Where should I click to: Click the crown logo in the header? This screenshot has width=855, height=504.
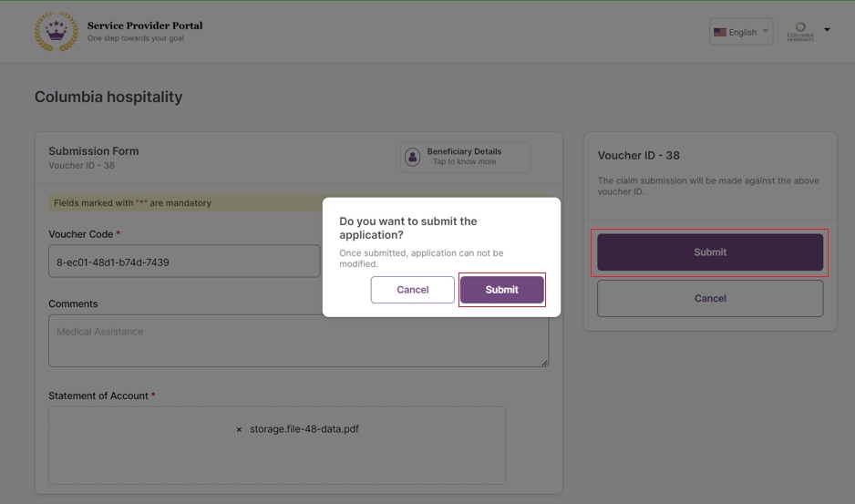coord(56,32)
